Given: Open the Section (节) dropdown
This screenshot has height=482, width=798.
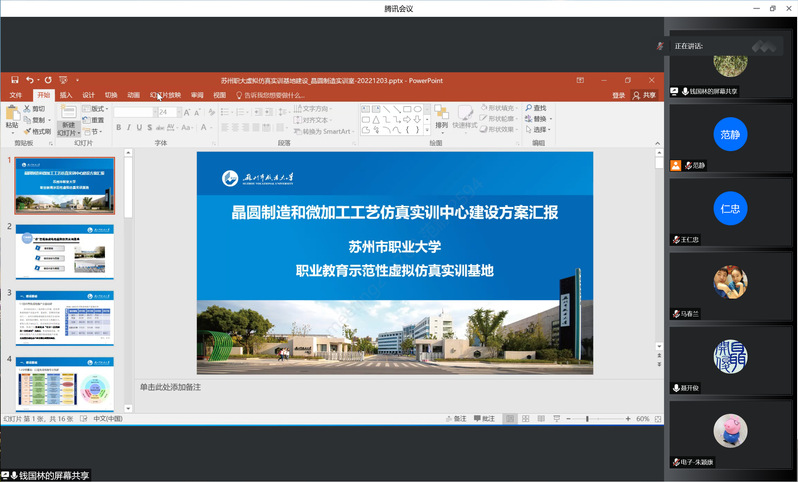Looking at the screenshot, I should (93, 131).
